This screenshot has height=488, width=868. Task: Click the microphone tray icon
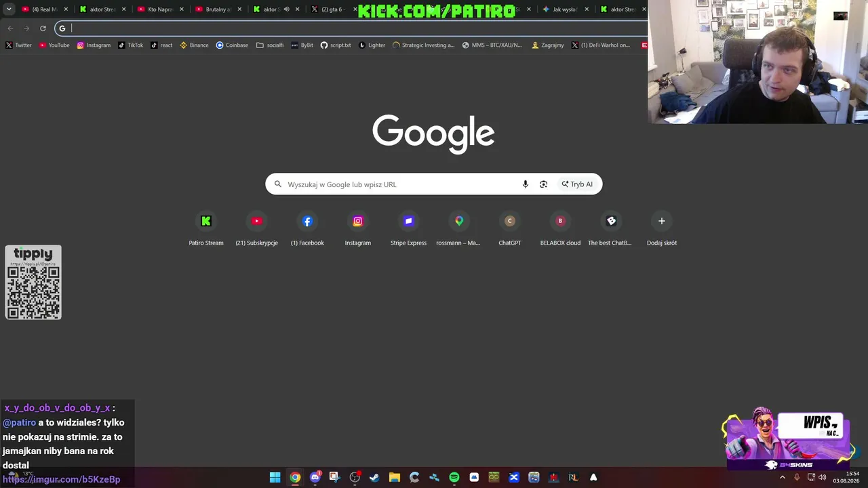(x=797, y=477)
